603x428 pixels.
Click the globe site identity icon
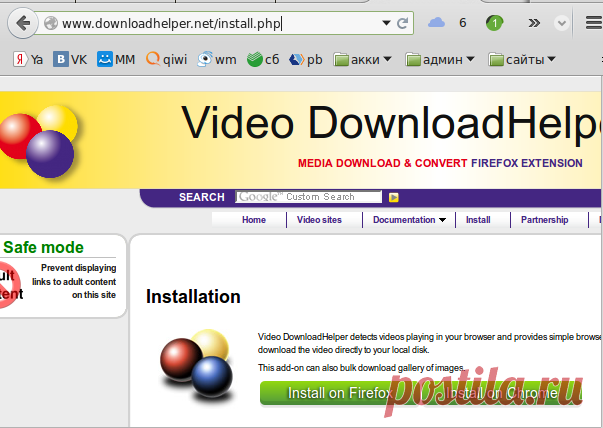click(51, 23)
